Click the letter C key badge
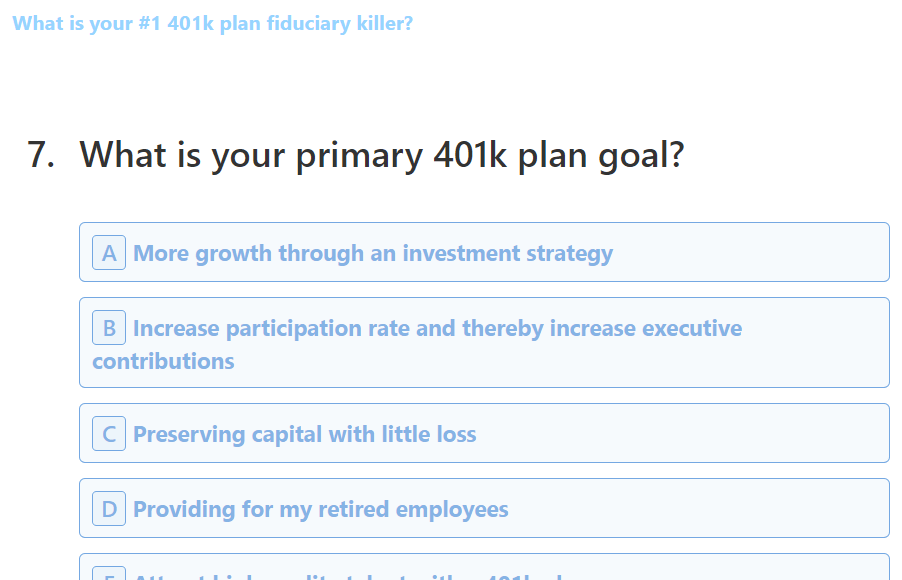Image resolution: width=902 pixels, height=580 pixels. click(109, 434)
